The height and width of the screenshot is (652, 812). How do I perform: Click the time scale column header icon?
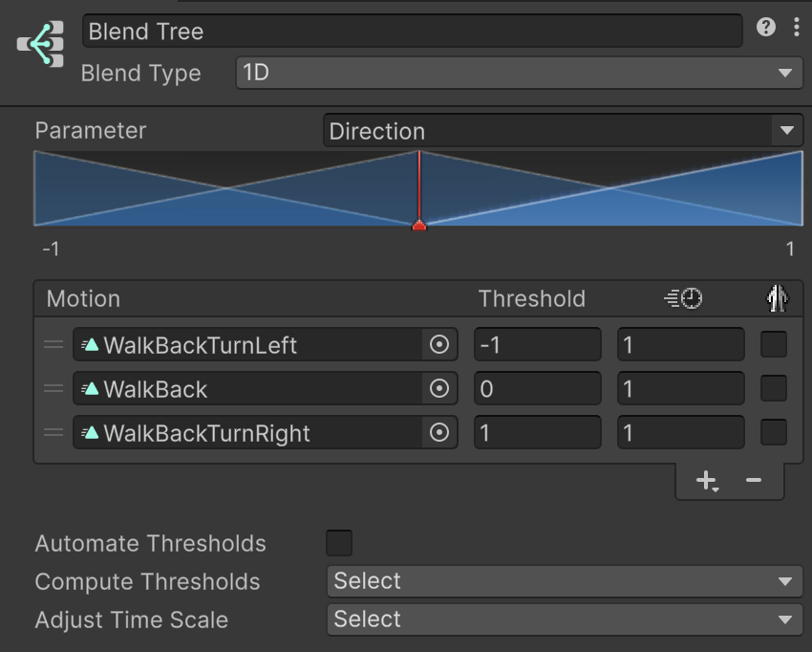(x=683, y=298)
